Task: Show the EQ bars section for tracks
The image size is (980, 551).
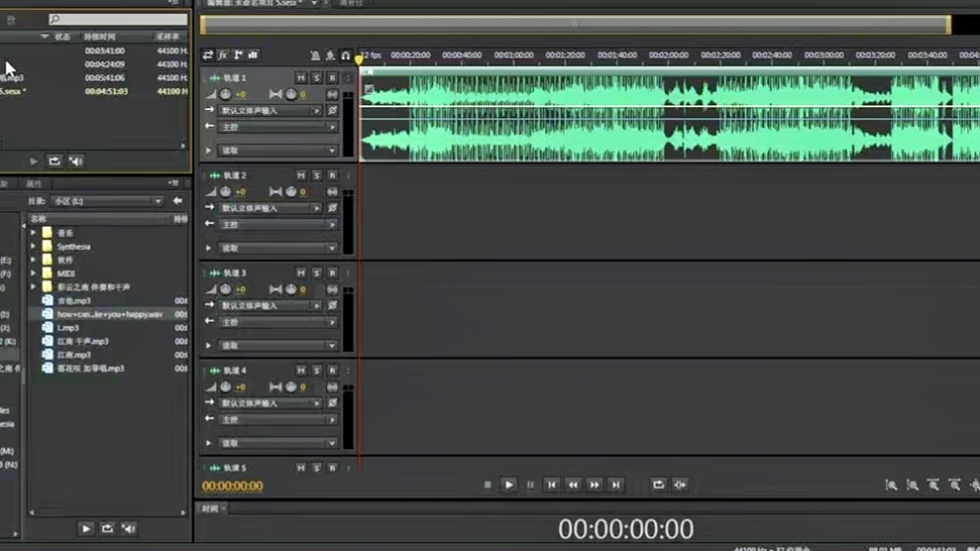Action: click(x=253, y=55)
